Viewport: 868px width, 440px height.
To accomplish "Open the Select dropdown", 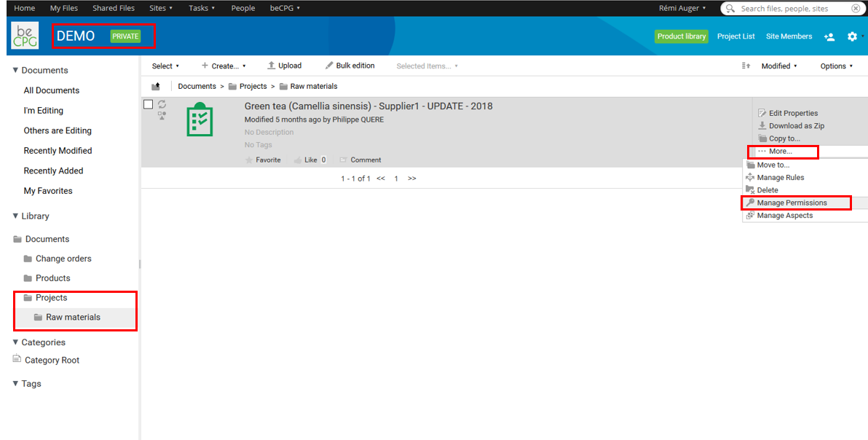I will 165,66.
